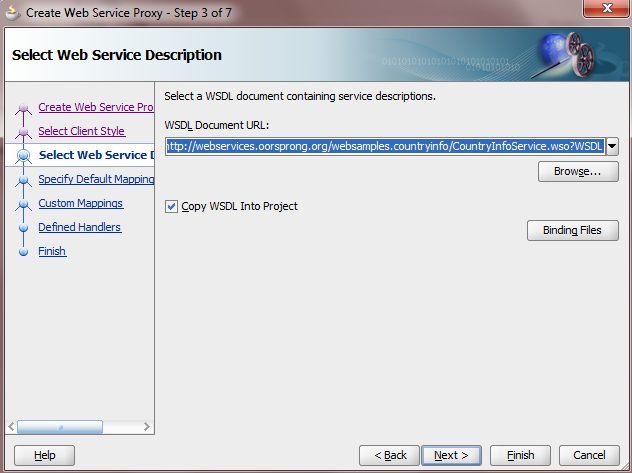Proceed with the Next > button
This screenshot has width=632, height=473.
(451, 455)
